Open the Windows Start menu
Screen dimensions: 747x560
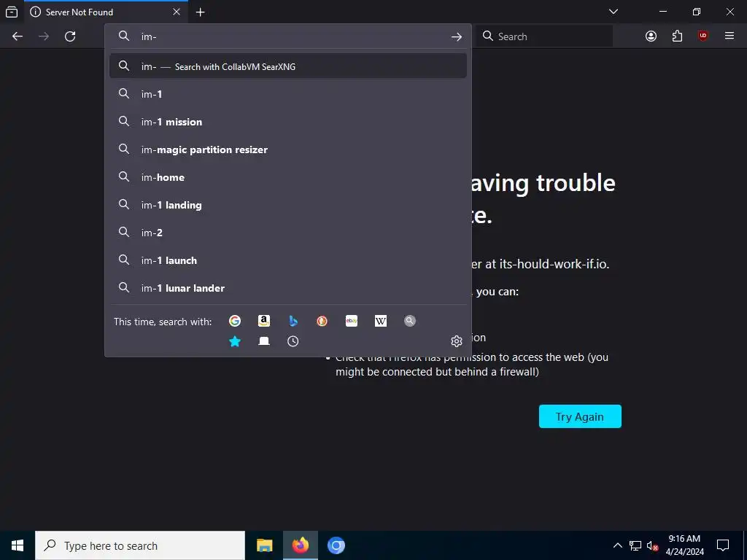pyautogui.click(x=18, y=545)
